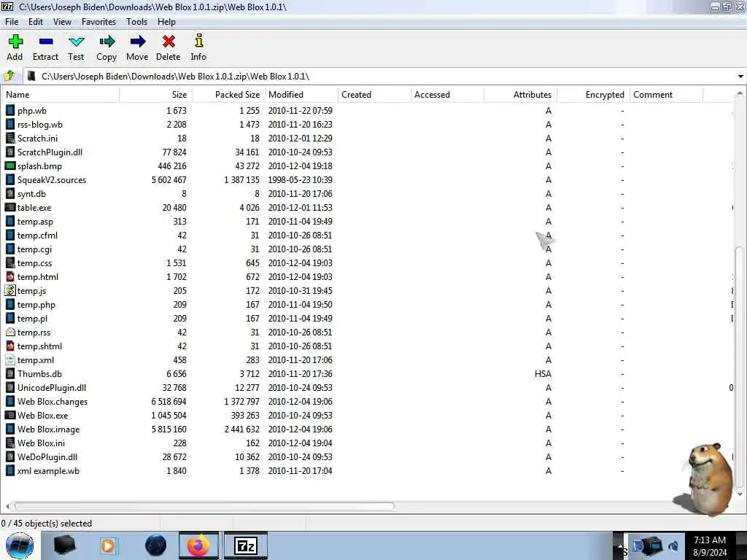
Task: Select the Web Blox.changes file name
Action: point(53,402)
